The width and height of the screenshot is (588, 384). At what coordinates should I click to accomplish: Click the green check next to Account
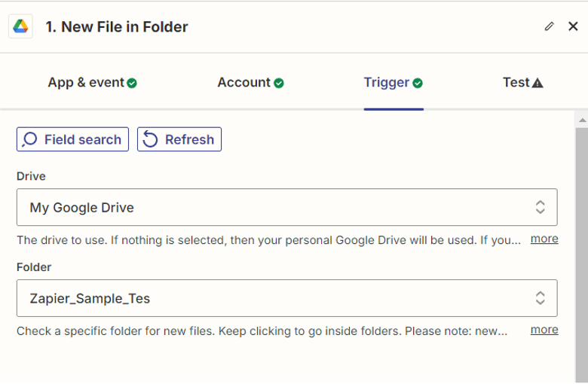point(279,83)
